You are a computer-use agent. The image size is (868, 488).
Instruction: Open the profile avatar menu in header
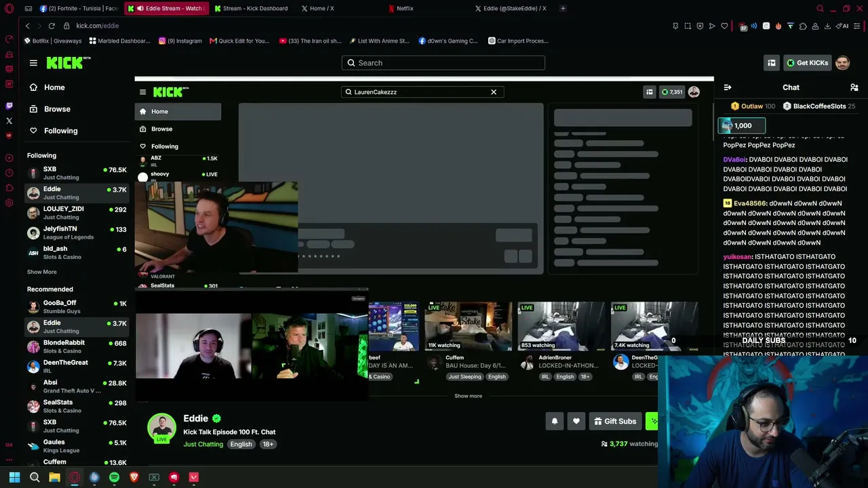(x=843, y=63)
